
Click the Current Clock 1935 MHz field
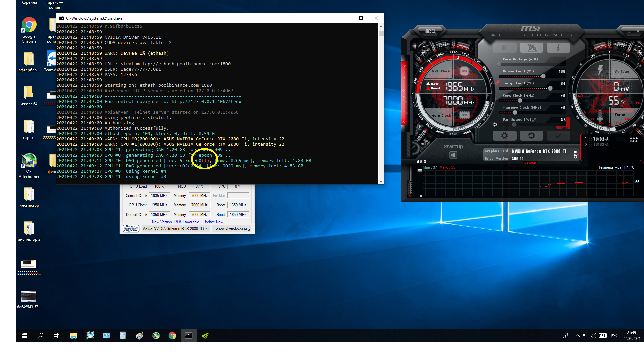pos(159,196)
